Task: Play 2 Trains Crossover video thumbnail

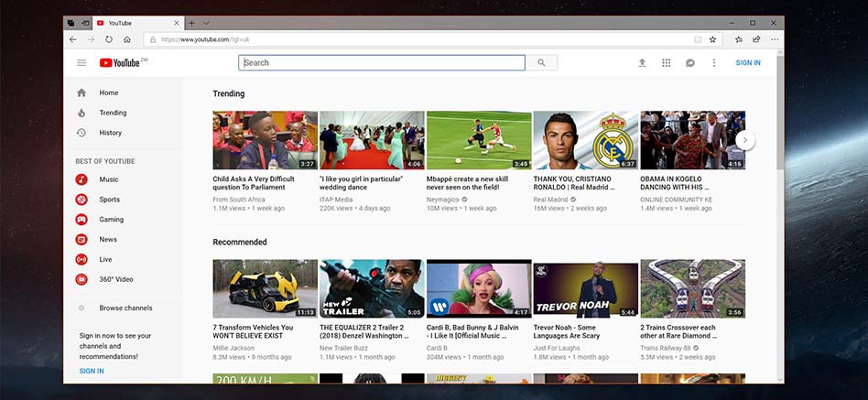Action: pos(692,288)
